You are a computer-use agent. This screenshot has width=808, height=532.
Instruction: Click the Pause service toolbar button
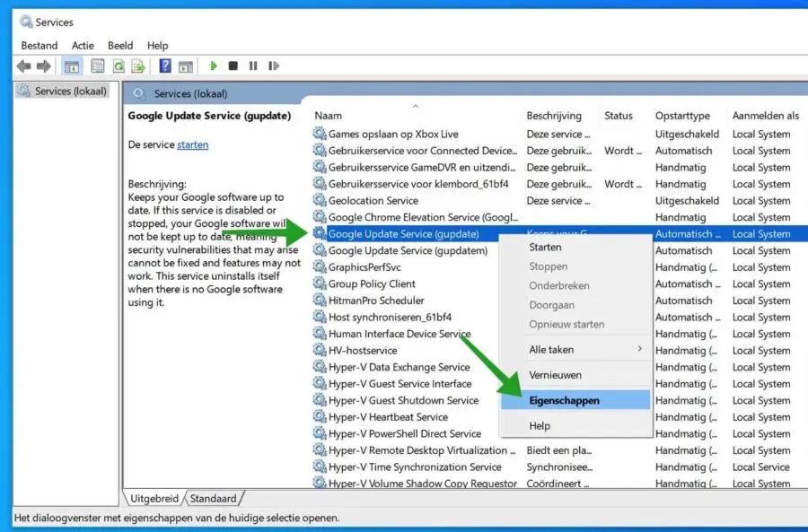click(253, 65)
